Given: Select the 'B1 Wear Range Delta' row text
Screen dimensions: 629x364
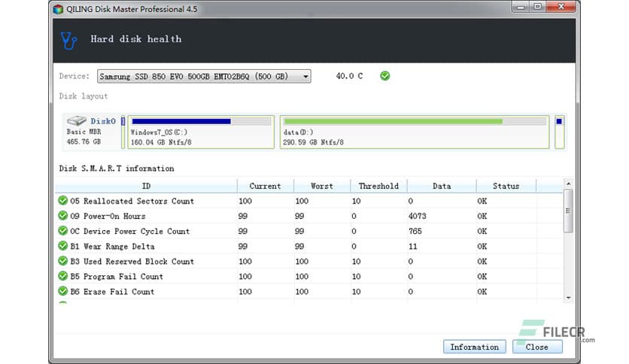Looking at the screenshot, I should pyautogui.click(x=112, y=247).
